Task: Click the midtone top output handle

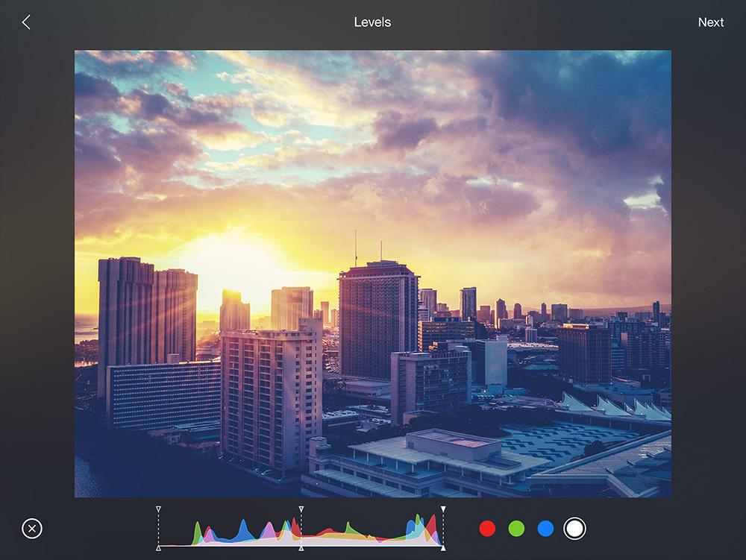Action: (301, 509)
